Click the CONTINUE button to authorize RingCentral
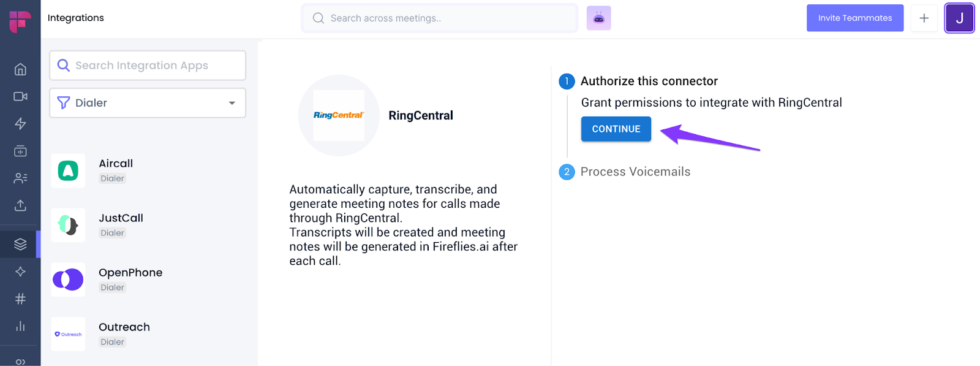This screenshot has height=366, width=980. pyautogui.click(x=615, y=129)
